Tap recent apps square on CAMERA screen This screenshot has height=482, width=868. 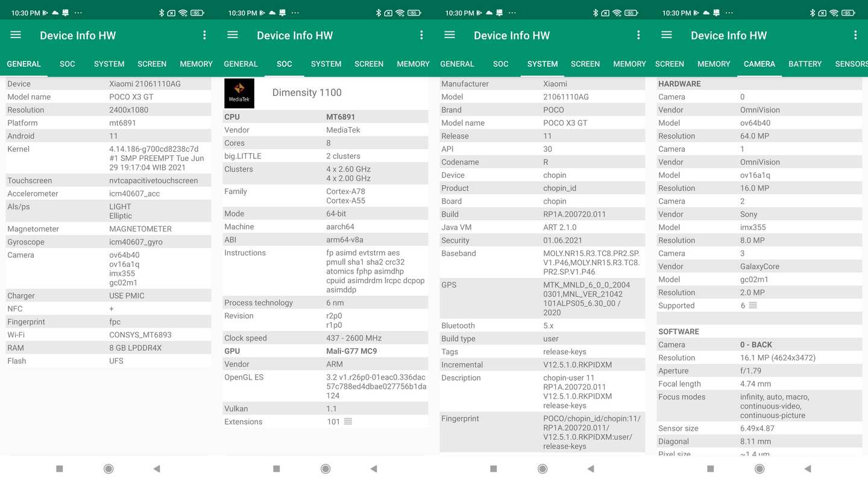[x=710, y=469]
